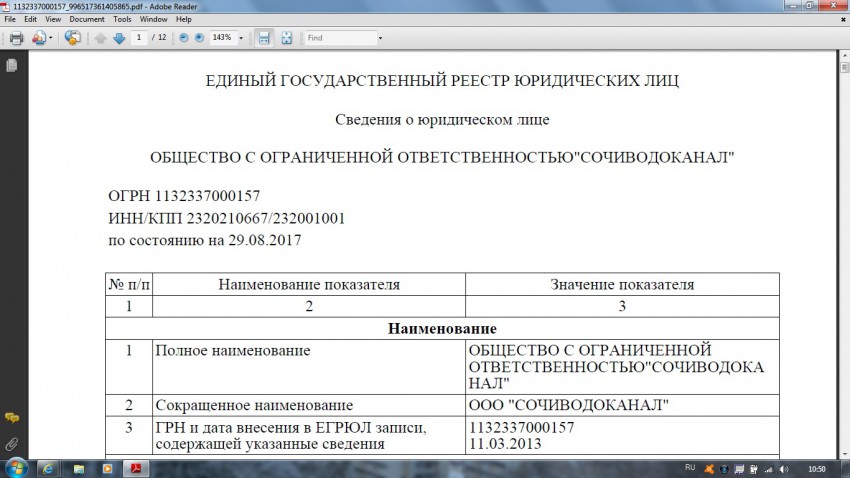Image resolution: width=850 pixels, height=478 pixels.
Task: Click the Print icon in toolbar
Action: tap(16, 38)
